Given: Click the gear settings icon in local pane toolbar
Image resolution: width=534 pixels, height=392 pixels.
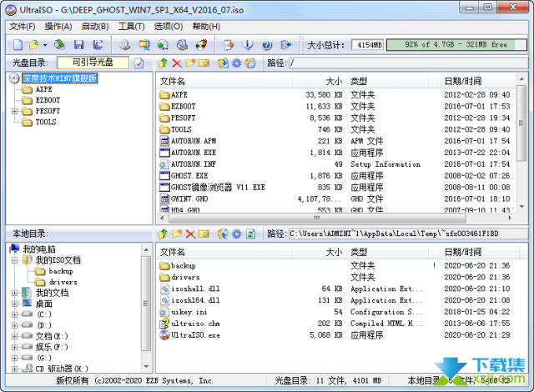Looking at the screenshot, I should pos(236,234).
